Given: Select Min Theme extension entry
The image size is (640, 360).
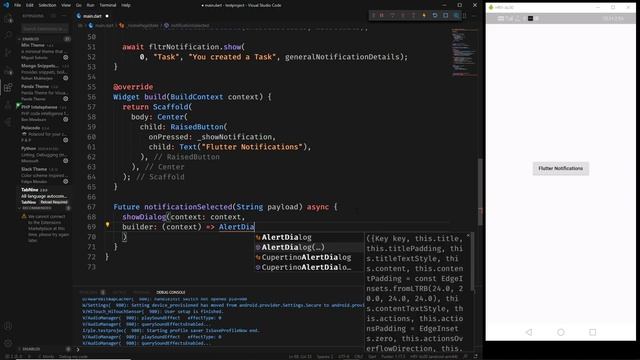Looking at the screenshot, I should [45, 51].
